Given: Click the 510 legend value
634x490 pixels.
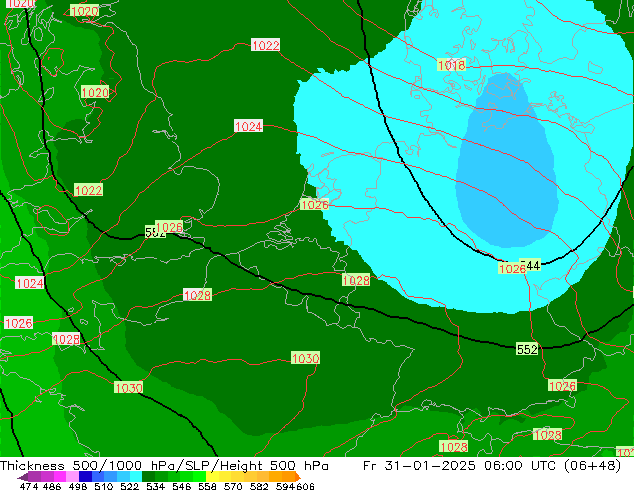Looking at the screenshot, I should 104,486.
